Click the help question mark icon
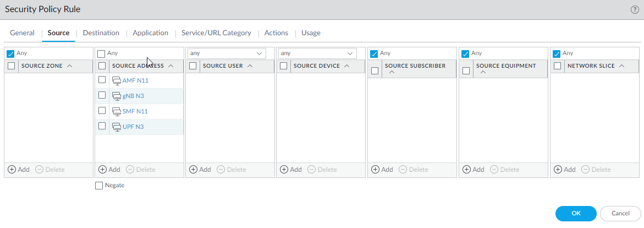The width and height of the screenshot is (644, 228). (x=634, y=10)
